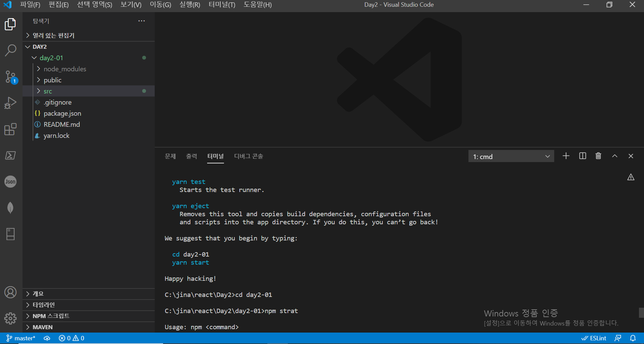Open the View menu (보기)
Viewport: 644px width, 344px height.
point(131,5)
